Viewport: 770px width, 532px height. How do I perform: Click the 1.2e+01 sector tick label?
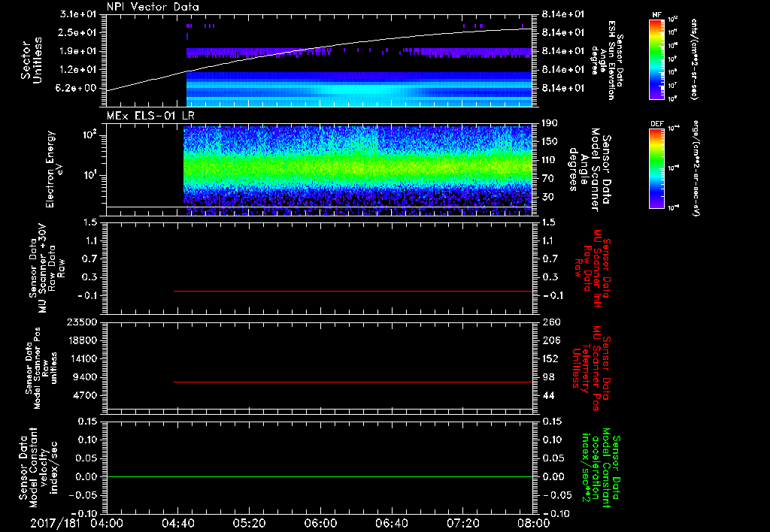click(77, 70)
